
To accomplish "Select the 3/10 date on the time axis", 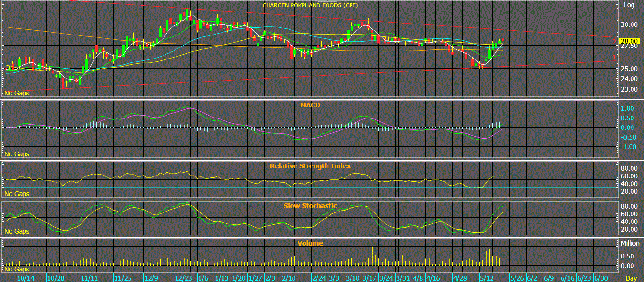I will pos(353,278).
